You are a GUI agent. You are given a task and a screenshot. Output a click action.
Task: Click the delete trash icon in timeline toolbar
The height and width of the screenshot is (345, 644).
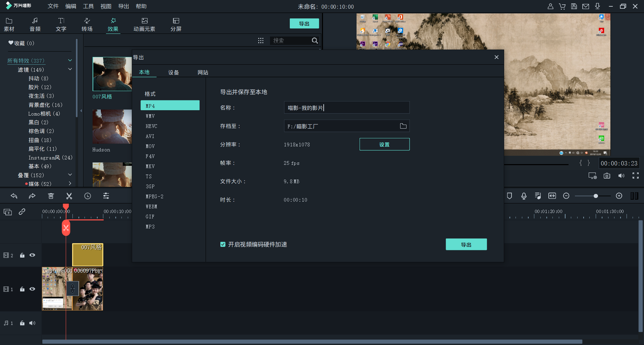point(51,196)
